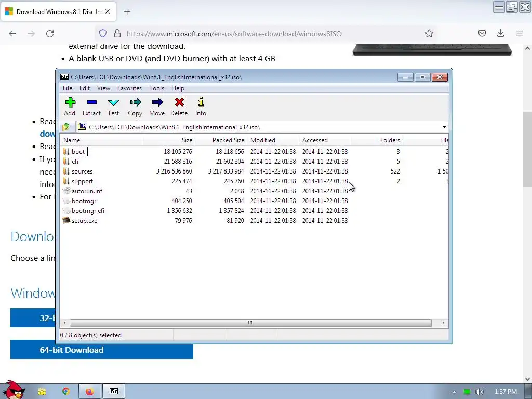Screen dimensions: 532x399
Task: Click the red Delete icon
Action: click(x=179, y=102)
